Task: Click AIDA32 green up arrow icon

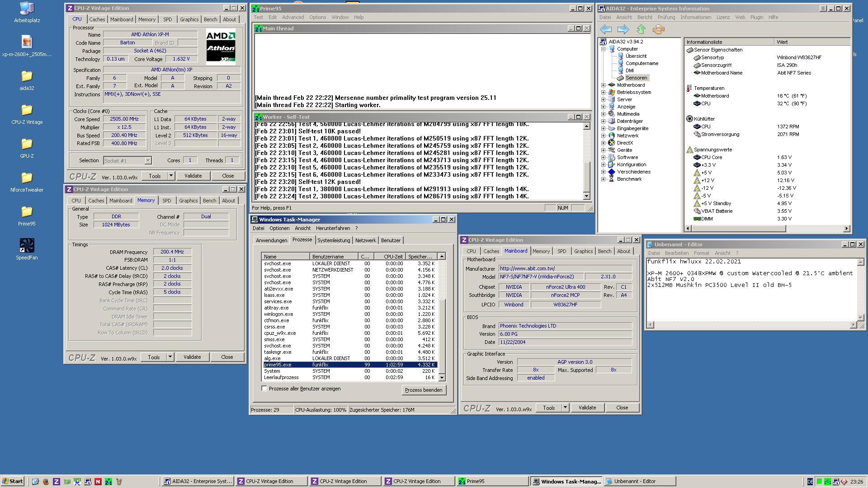Action: [641, 29]
